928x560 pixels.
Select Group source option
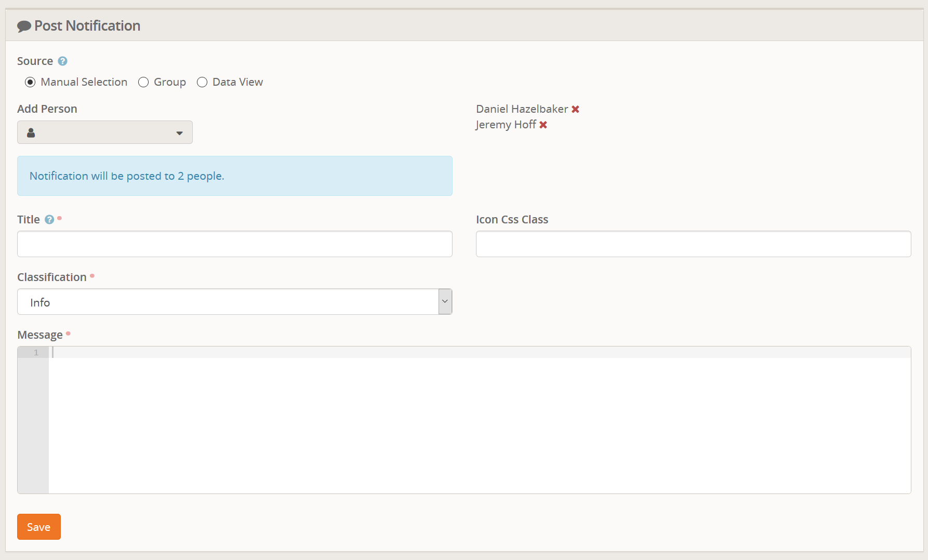(143, 82)
